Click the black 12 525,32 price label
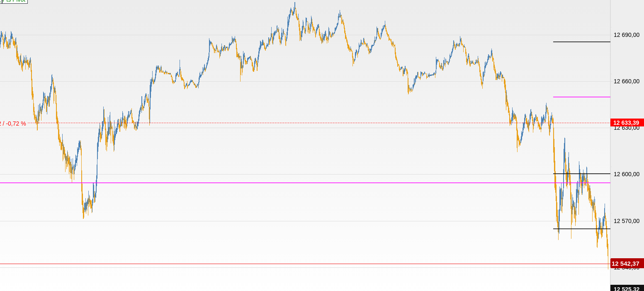 (627, 289)
